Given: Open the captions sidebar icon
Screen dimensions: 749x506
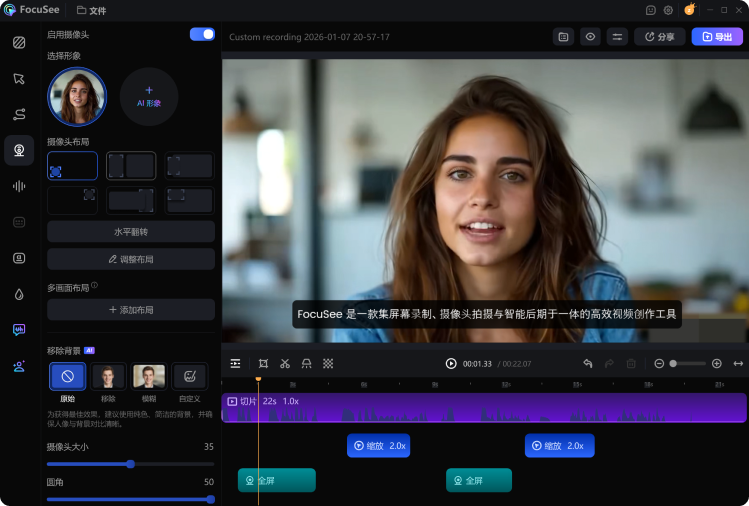Looking at the screenshot, I should click(x=19, y=222).
